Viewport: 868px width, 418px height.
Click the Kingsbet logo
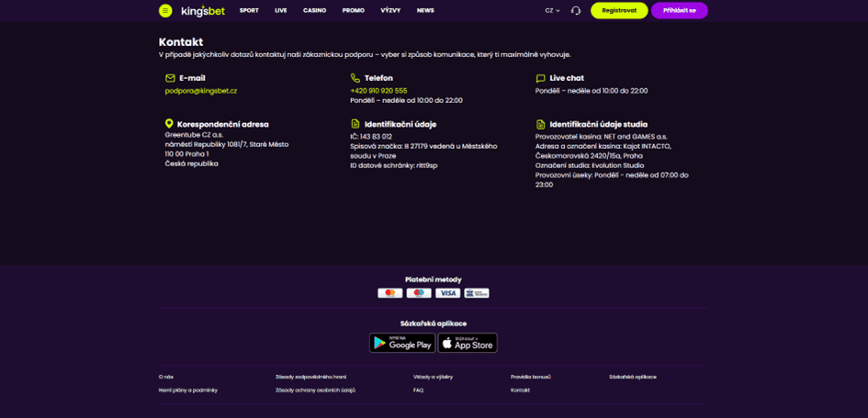(203, 10)
